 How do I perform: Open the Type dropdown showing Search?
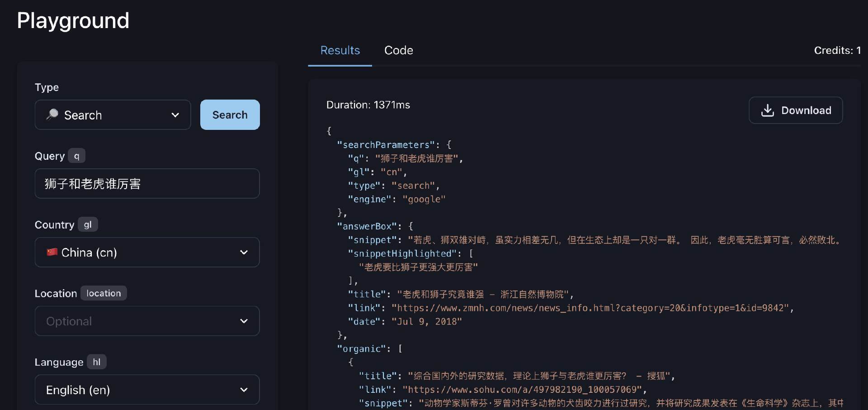[113, 114]
